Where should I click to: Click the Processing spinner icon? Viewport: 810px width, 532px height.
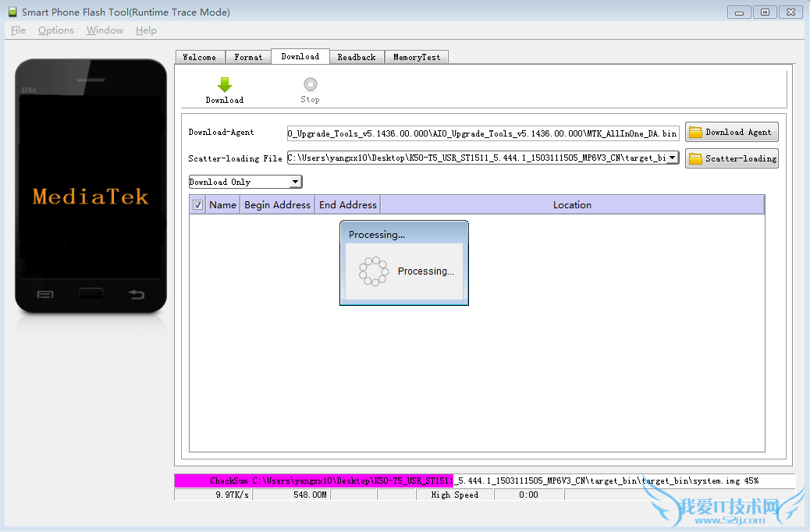(374, 271)
